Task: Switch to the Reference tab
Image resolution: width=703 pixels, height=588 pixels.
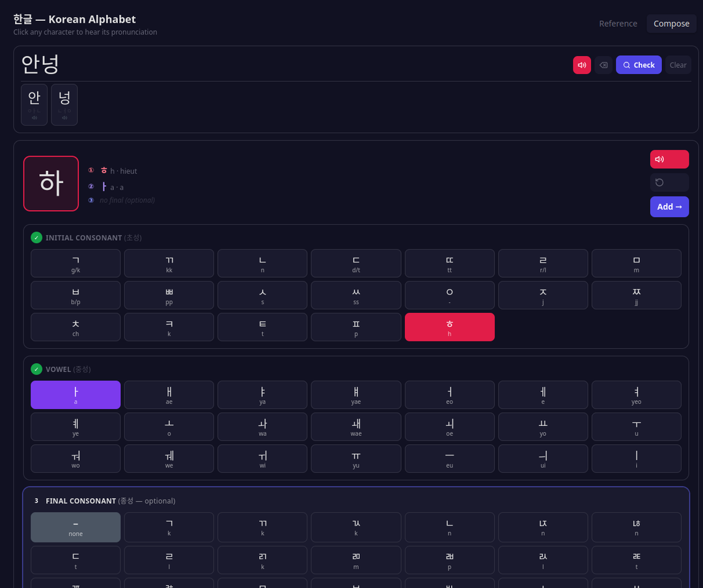Action: pyautogui.click(x=618, y=23)
